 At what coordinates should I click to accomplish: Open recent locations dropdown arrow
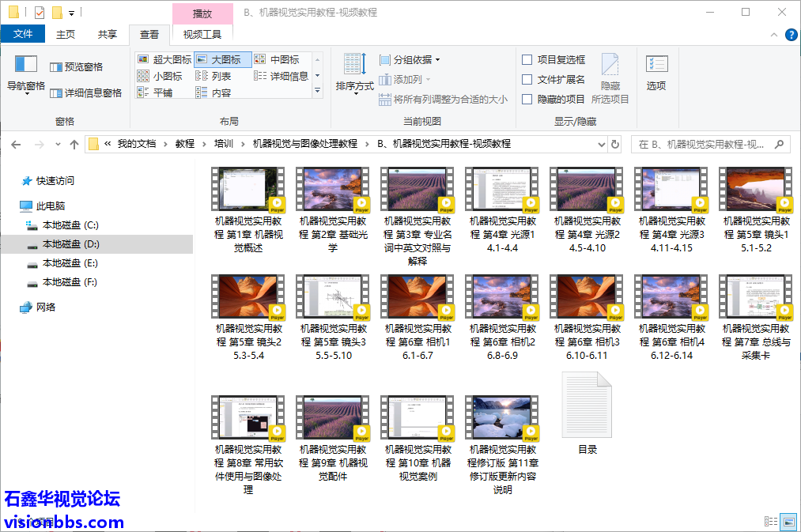pos(58,145)
